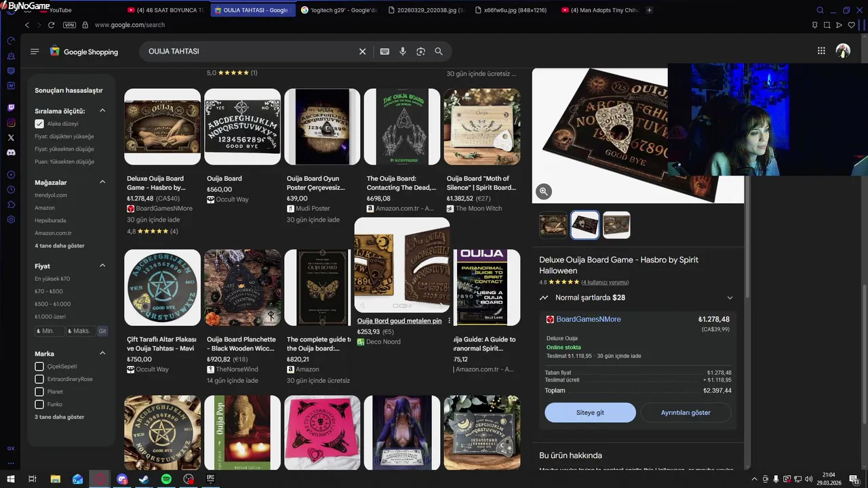This screenshot has height=488, width=868.
Task: Switch to the 48 SAAT BOYUNCA tab
Action: point(166,10)
